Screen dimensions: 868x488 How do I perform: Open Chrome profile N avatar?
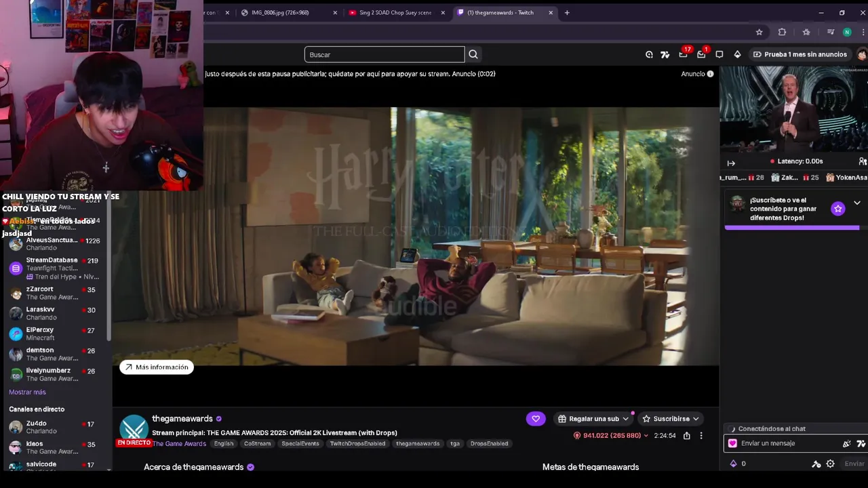(x=847, y=32)
